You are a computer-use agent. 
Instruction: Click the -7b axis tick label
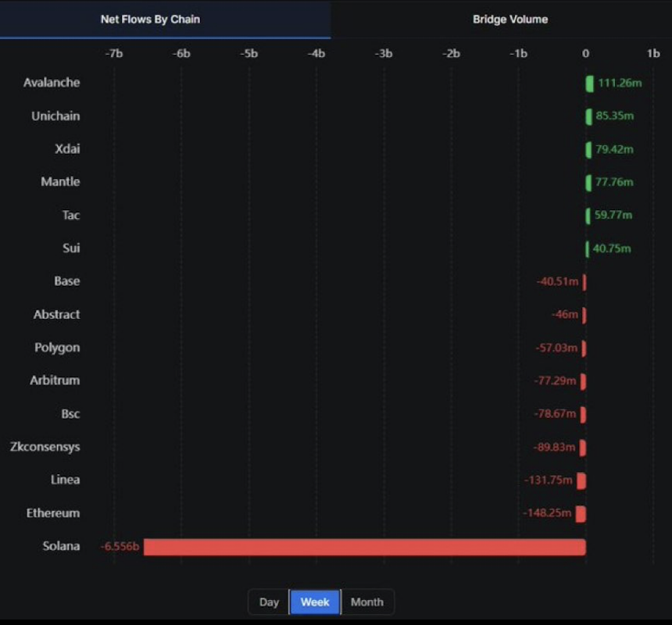(x=114, y=54)
